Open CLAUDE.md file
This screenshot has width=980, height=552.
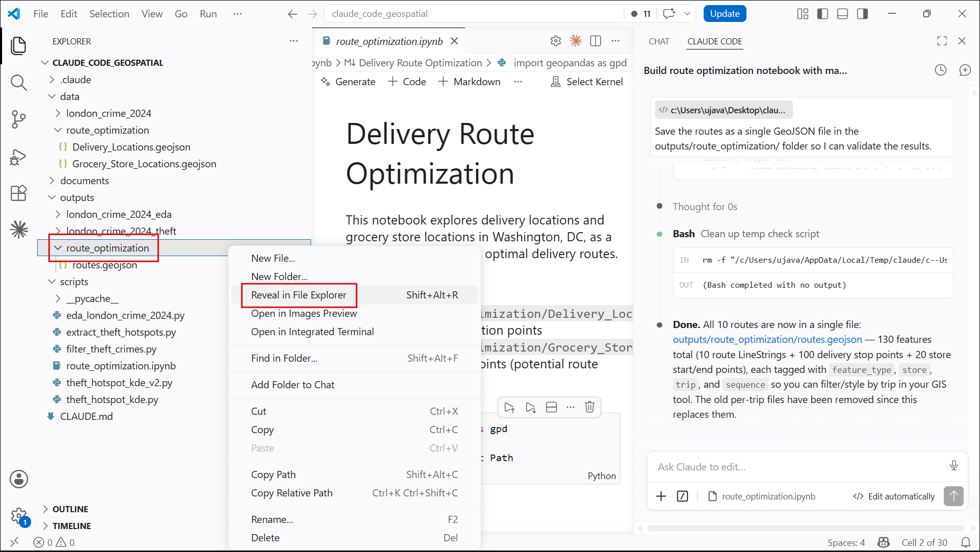pos(86,416)
